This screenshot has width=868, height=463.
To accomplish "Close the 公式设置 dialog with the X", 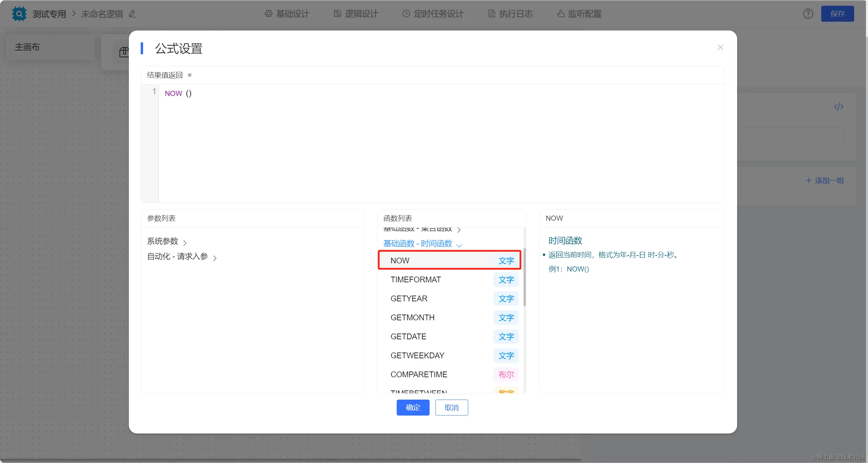I will click(720, 47).
